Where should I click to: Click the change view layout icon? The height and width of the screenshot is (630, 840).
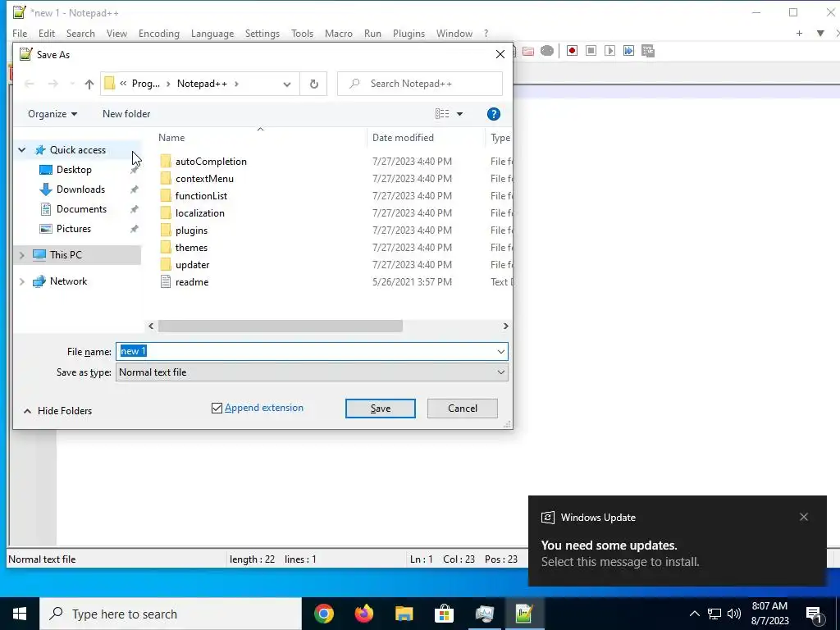[442, 114]
